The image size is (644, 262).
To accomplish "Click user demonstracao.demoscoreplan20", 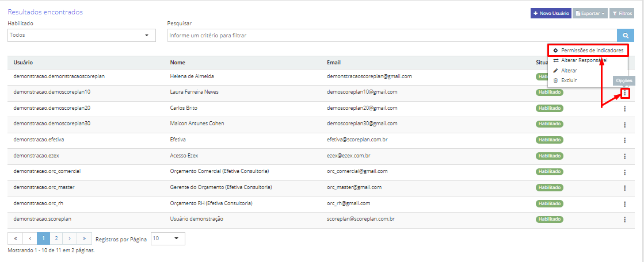I will click(52, 108).
